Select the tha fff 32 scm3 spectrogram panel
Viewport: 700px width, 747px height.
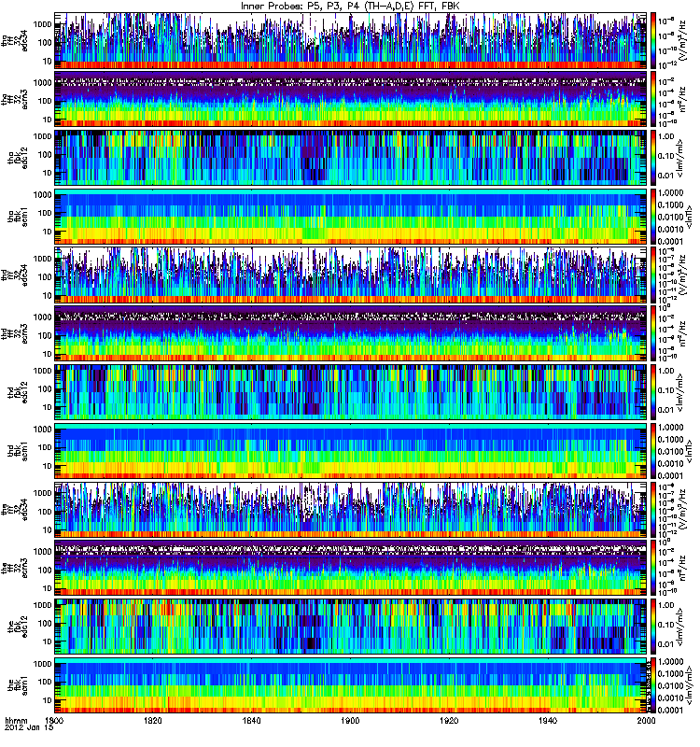(x=350, y=99)
